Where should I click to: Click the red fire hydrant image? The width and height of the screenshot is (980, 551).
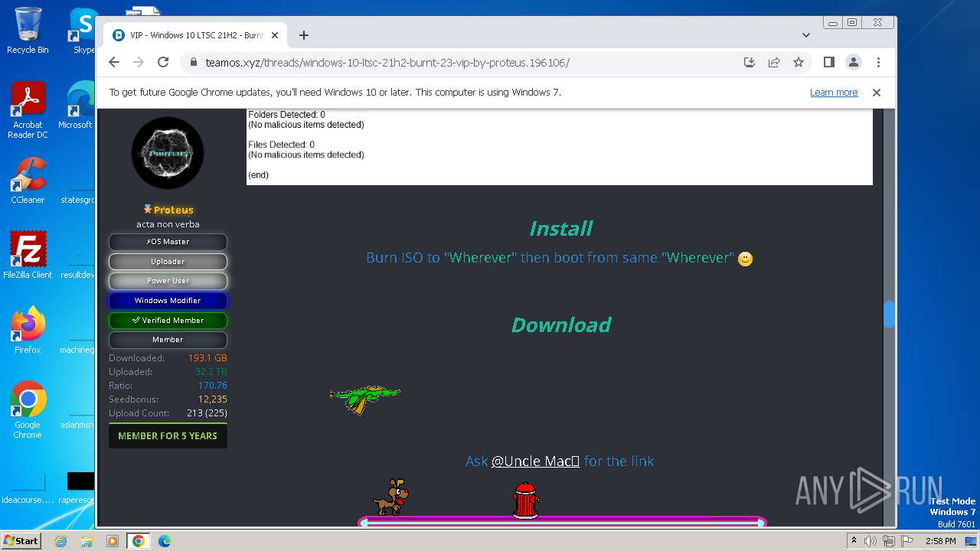[525, 500]
